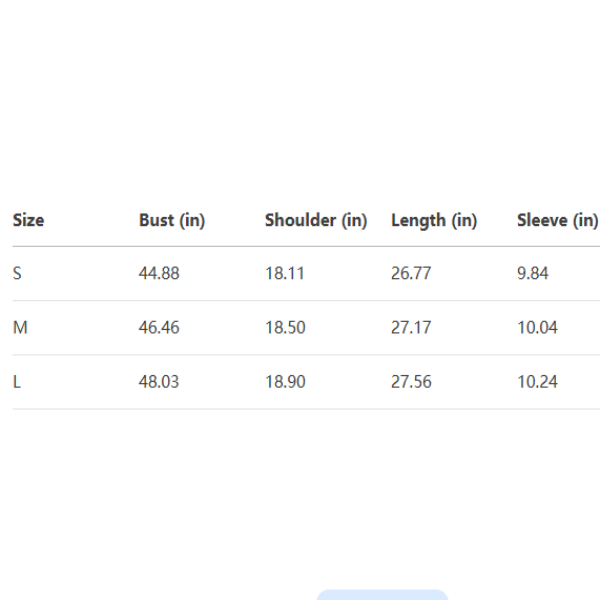Click the Sleeve (in) column header
Screen dimensions: 600x600
click(557, 220)
